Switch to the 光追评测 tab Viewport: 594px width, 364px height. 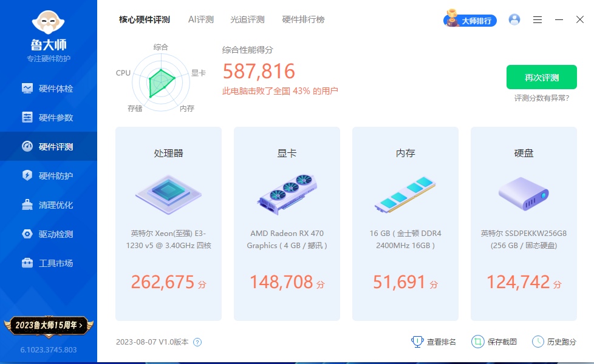[247, 19]
